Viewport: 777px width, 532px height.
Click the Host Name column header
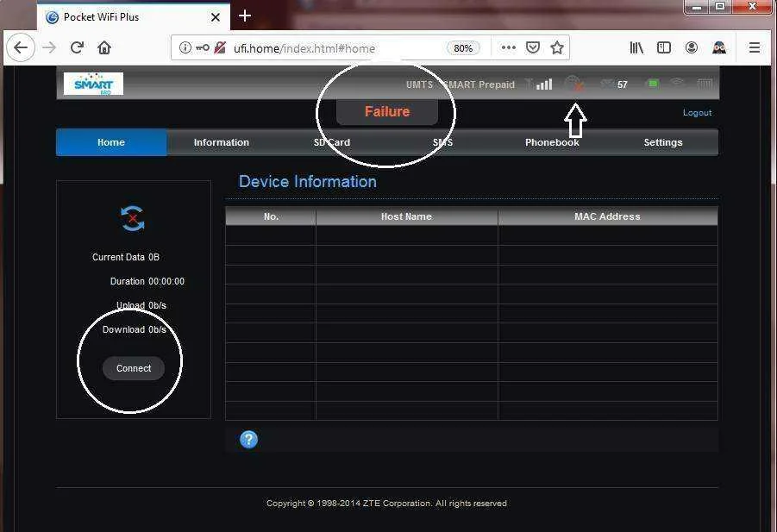pos(406,216)
